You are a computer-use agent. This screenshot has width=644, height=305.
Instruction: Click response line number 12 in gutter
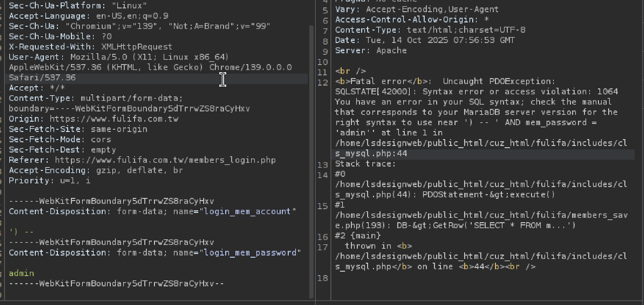point(323,83)
